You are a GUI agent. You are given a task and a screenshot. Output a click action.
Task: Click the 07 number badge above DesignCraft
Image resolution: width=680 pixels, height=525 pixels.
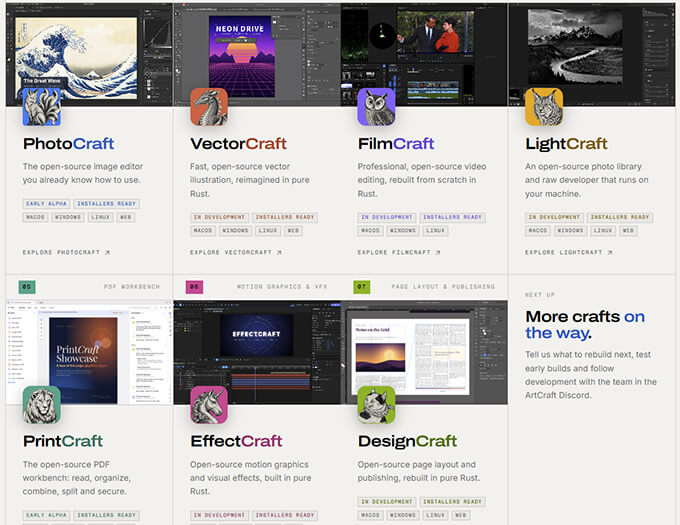[362, 287]
